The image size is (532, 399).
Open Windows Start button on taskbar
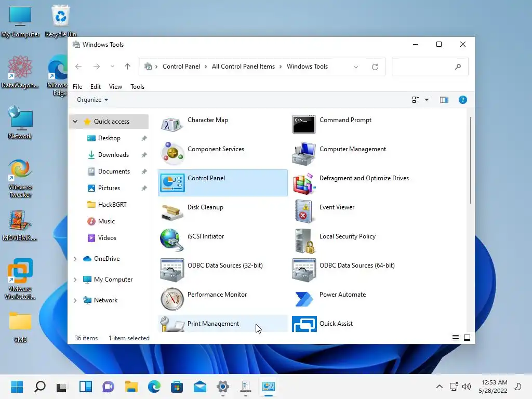tap(17, 387)
